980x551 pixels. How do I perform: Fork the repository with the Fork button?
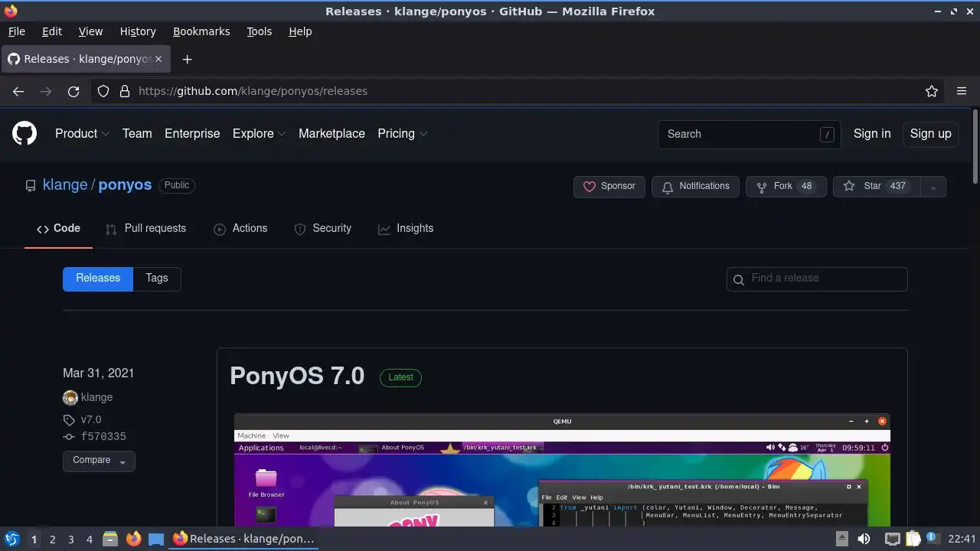tap(786, 187)
